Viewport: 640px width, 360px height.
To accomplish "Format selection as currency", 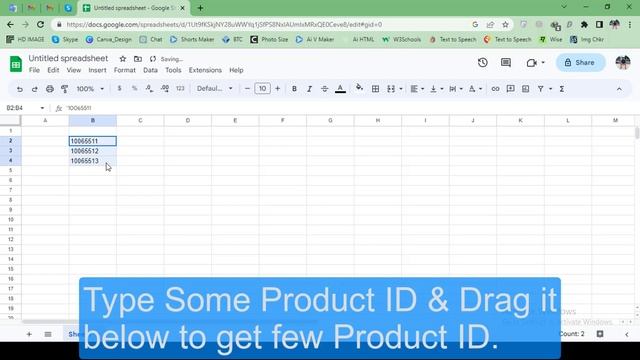I will pos(119,89).
